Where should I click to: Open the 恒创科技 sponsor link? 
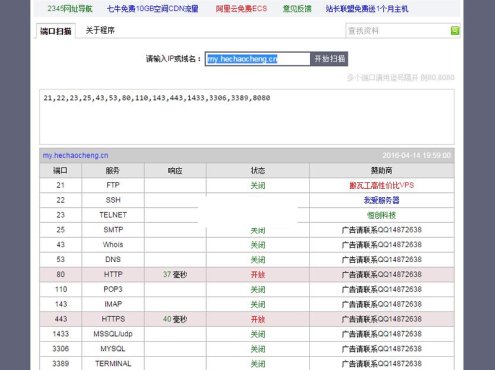click(x=382, y=215)
